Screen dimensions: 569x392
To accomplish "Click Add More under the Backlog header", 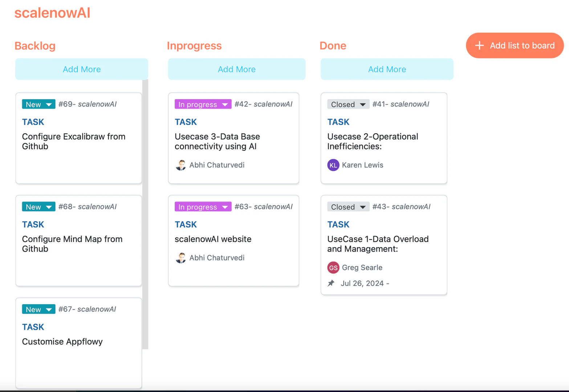I will coord(81,69).
